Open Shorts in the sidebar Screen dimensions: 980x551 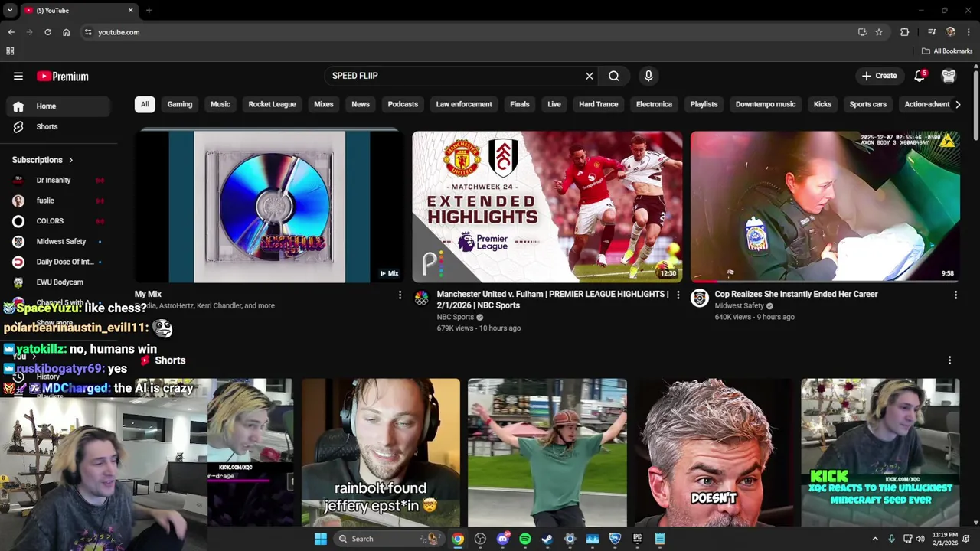60,126
